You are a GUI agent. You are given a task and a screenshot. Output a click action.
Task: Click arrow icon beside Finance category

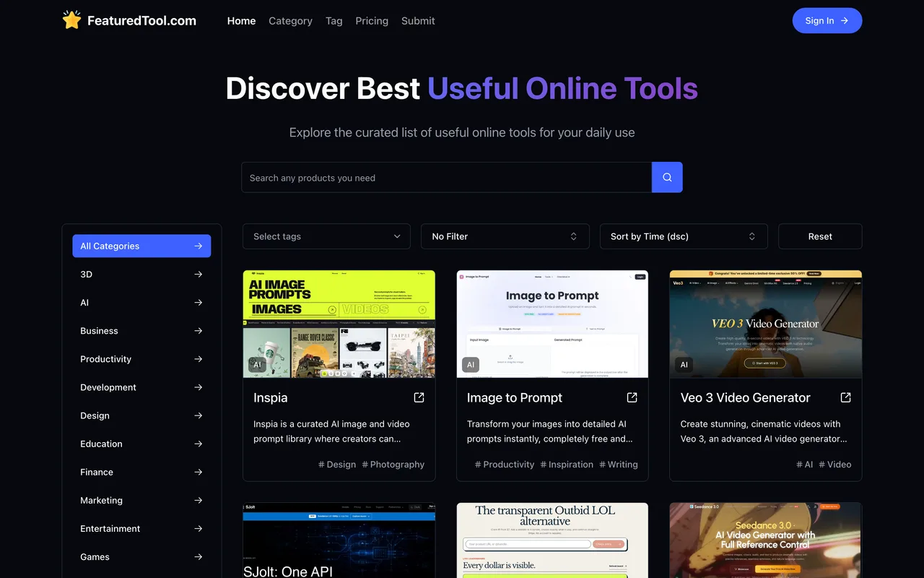(x=199, y=472)
